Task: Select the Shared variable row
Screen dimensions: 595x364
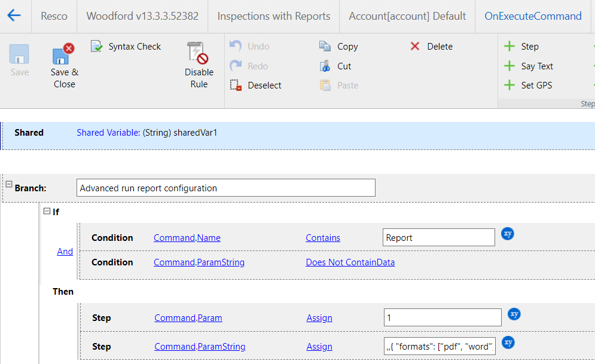Action: coord(298,135)
